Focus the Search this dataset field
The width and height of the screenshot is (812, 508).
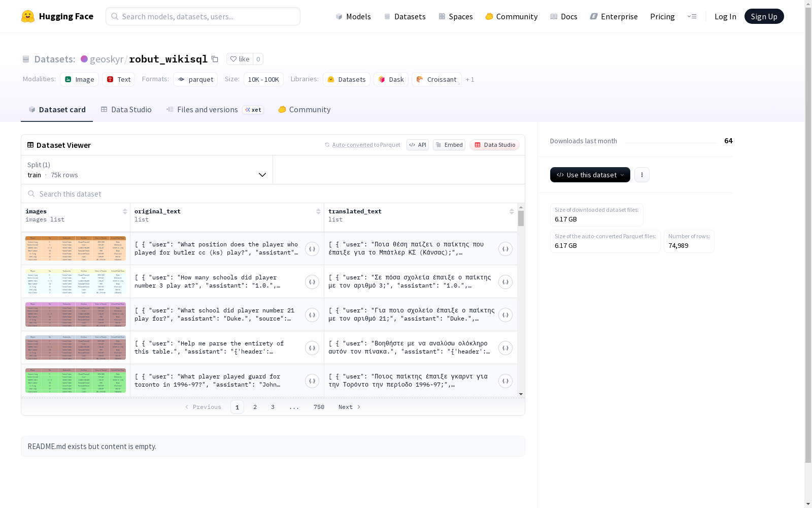tap(273, 194)
